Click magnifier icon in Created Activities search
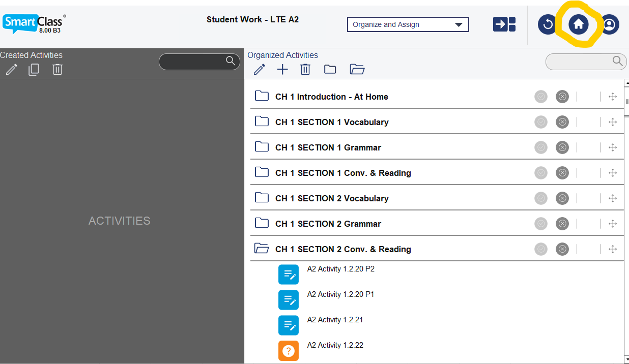Image resolution: width=629 pixels, height=364 pixels. click(231, 61)
